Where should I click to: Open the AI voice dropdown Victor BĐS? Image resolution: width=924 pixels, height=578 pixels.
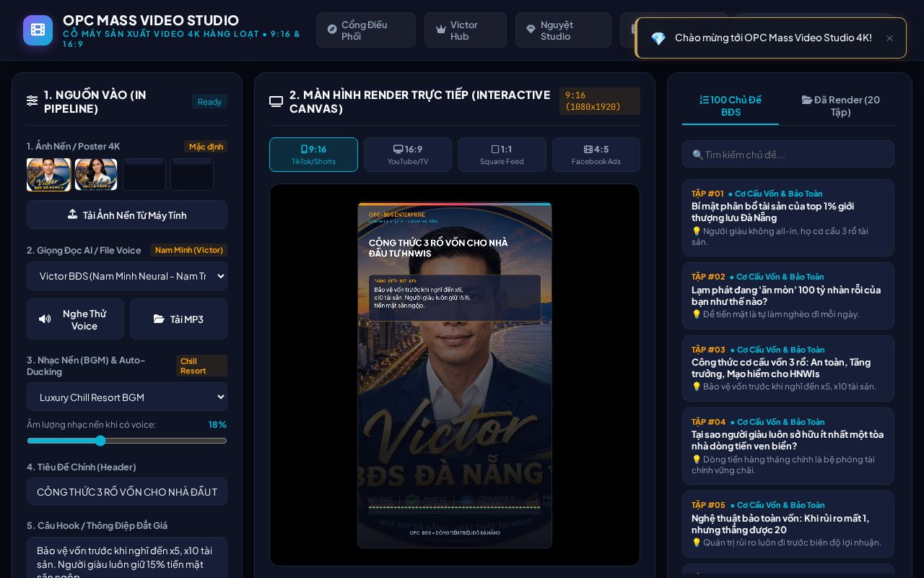pos(127,276)
